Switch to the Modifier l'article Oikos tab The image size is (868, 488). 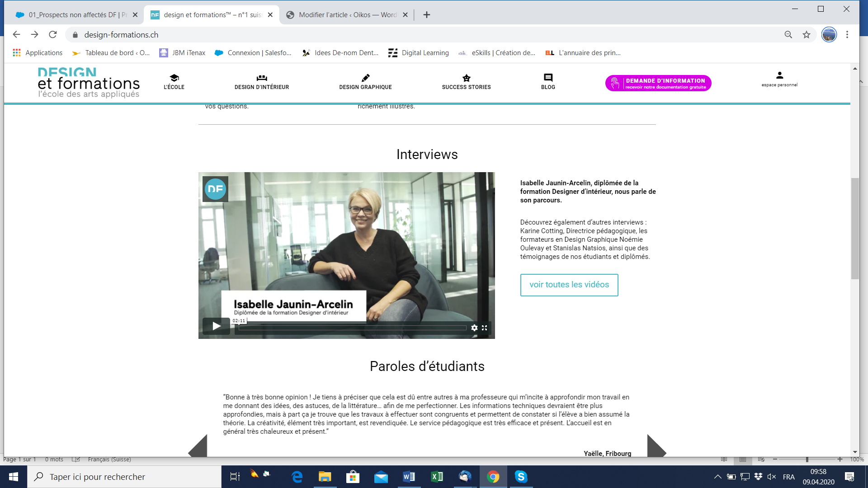pyautogui.click(x=347, y=15)
